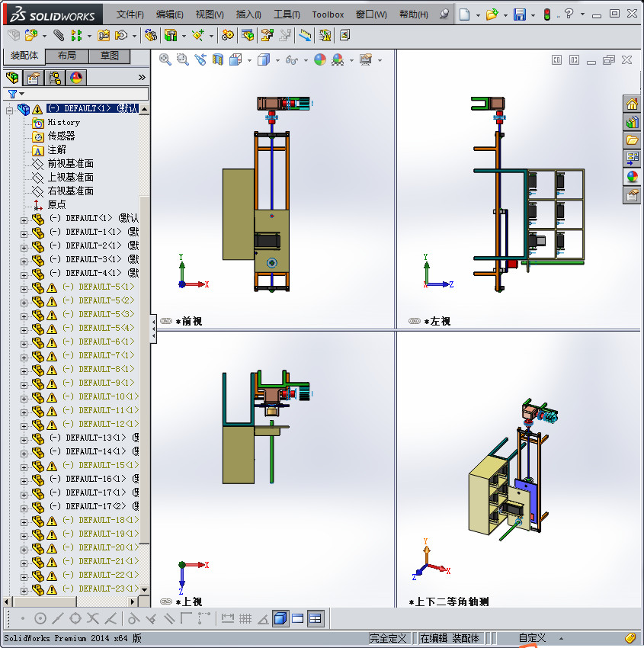644x648 pixels.
Task: Click the Previous View icon
Action: 200,60
